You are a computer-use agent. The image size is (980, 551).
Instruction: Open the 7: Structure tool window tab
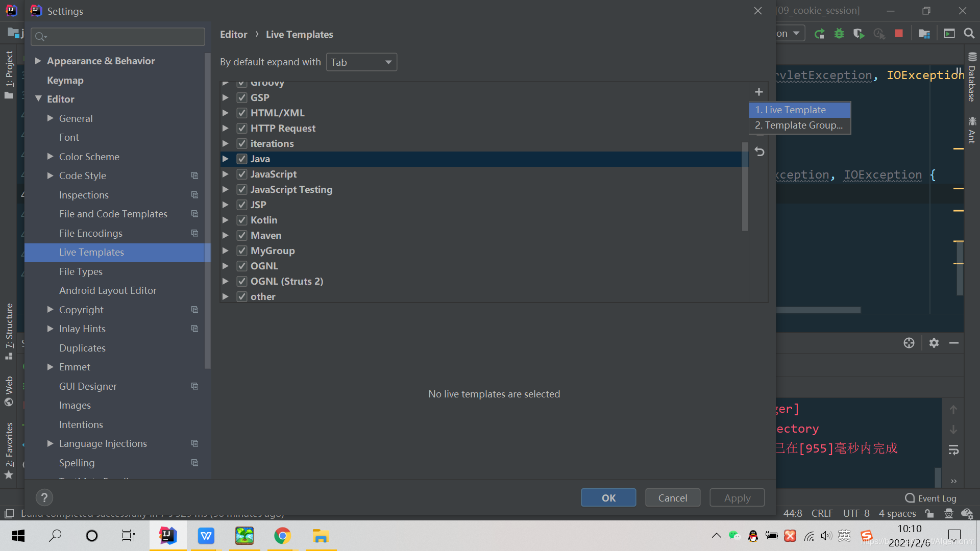coord(9,332)
